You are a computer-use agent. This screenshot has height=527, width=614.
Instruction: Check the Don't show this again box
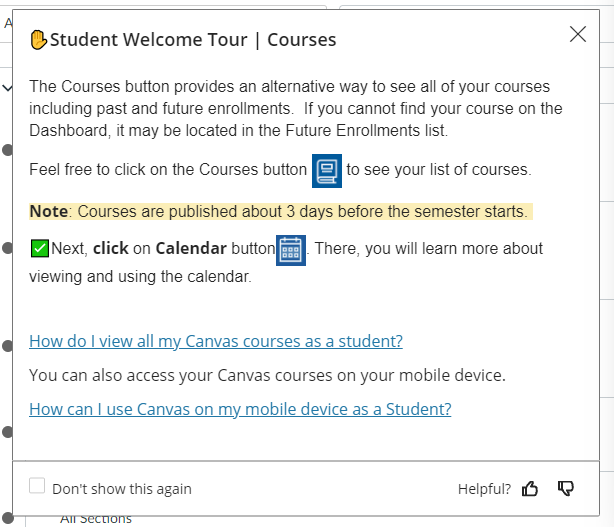click(38, 486)
